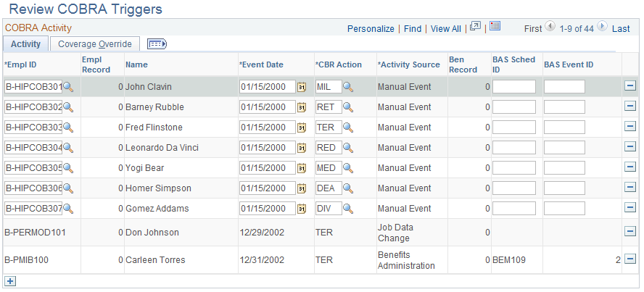Click the Personalize link

(x=371, y=29)
